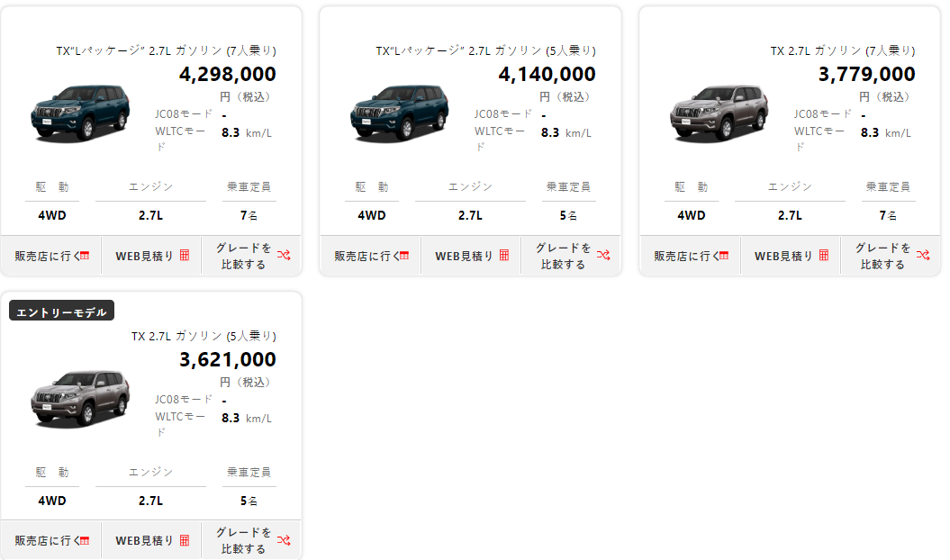This screenshot has height=560, width=950.
Task: Open the blue TX"Lパッケージ" 5人乗り car image
Action: (x=400, y=112)
